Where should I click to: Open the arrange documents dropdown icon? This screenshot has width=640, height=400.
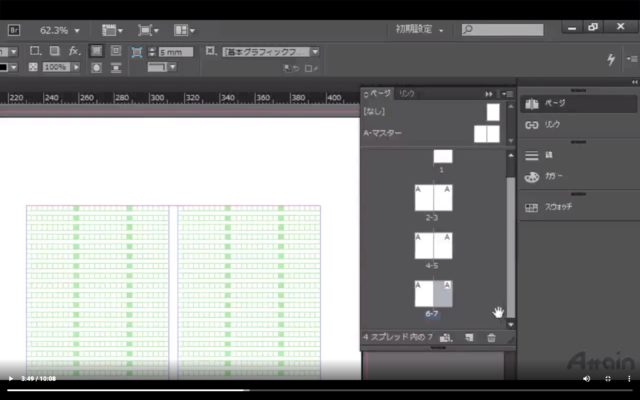tap(184, 30)
